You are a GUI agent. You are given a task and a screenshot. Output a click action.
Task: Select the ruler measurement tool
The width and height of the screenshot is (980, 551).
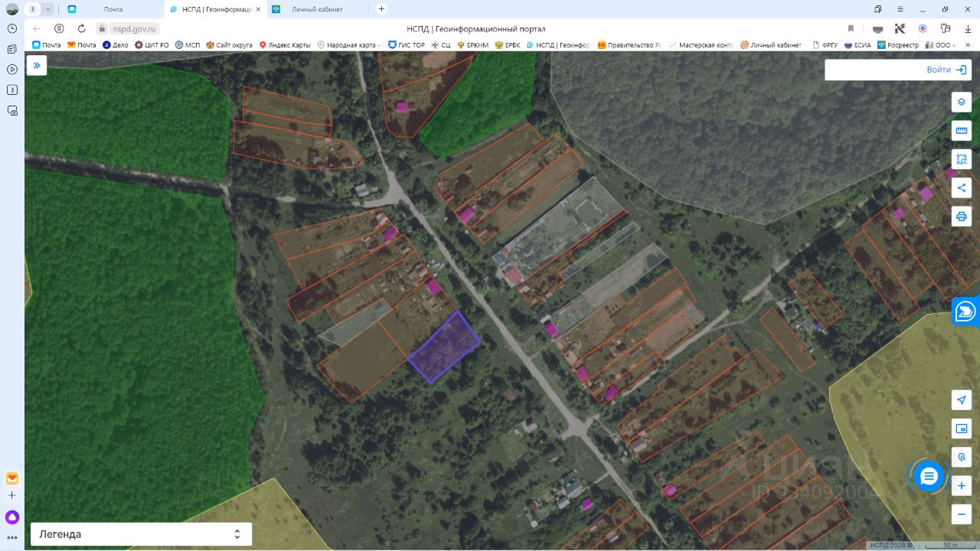coord(962,130)
